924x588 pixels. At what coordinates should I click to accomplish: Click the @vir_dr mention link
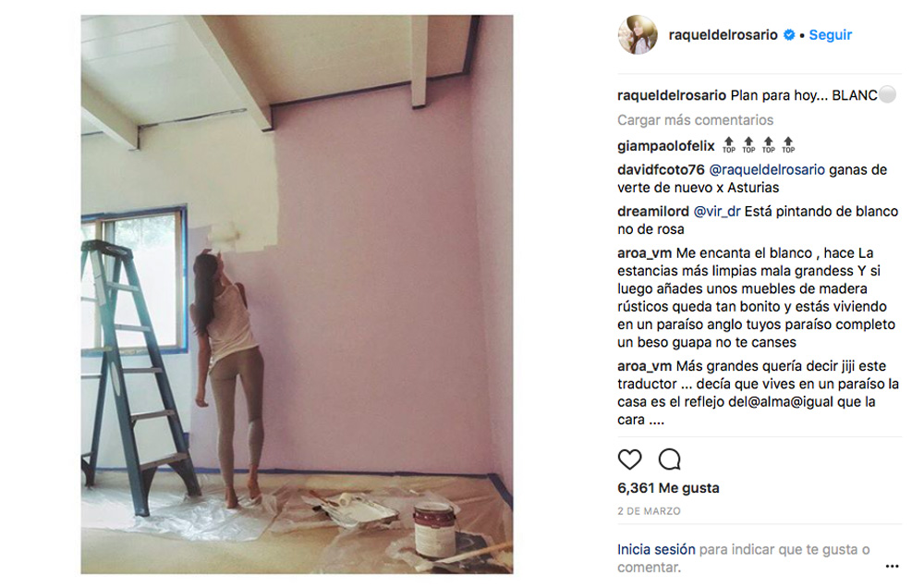(717, 212)
